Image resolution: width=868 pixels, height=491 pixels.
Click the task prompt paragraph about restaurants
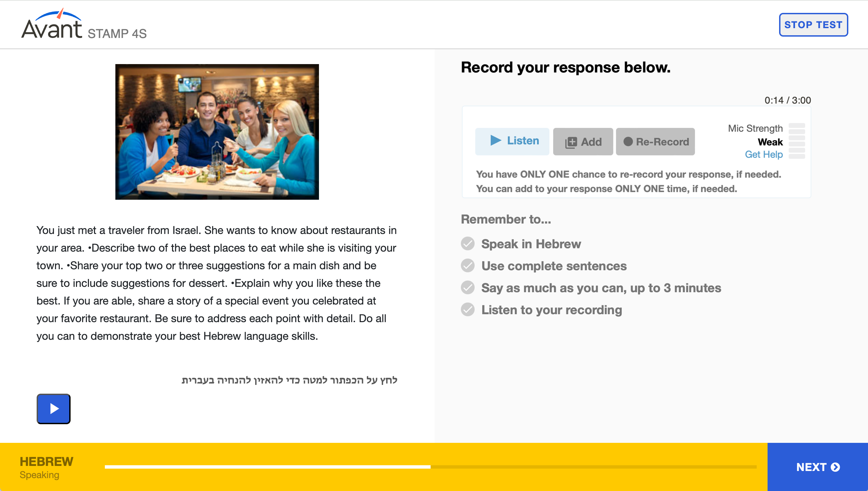(216, 283)
